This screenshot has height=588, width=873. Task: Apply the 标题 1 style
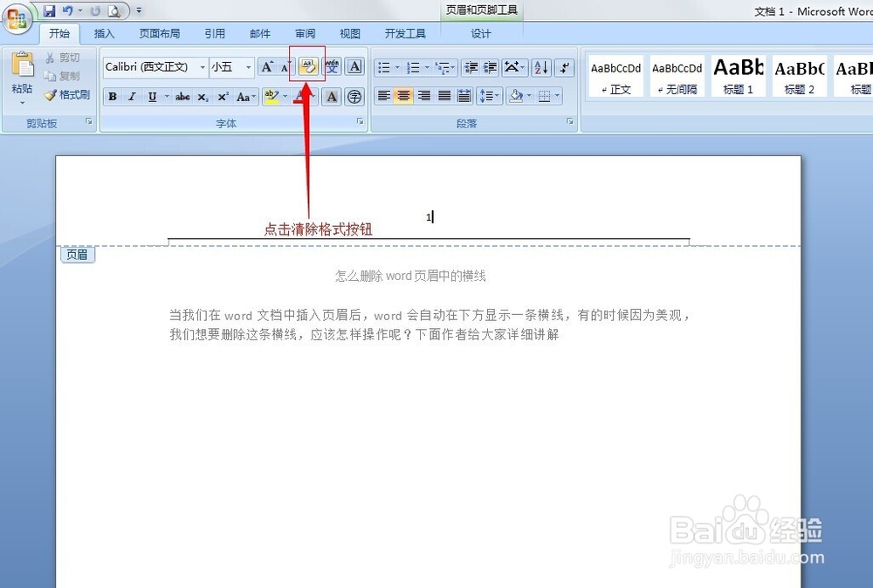pos(738,75)
